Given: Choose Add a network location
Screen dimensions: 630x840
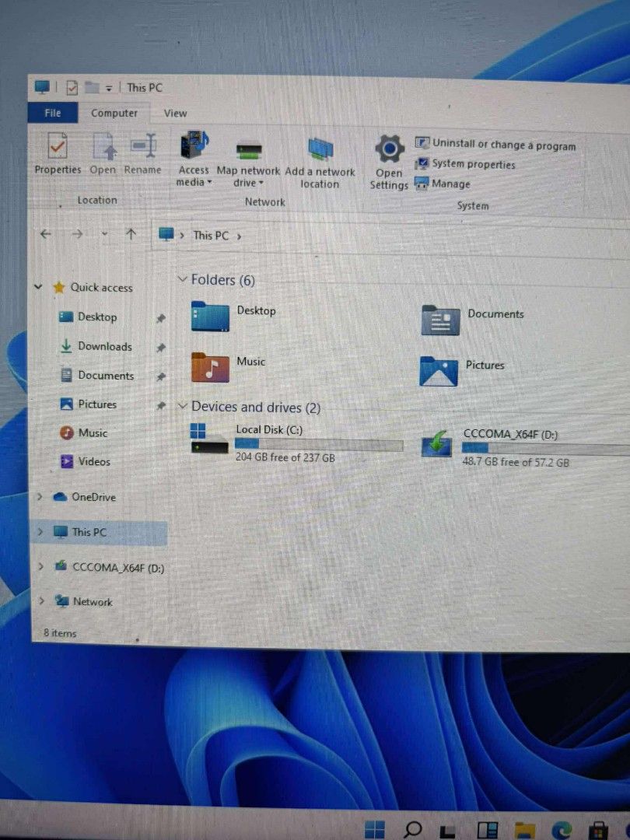Looking at the screenshot, I should (x=320, y=163).
